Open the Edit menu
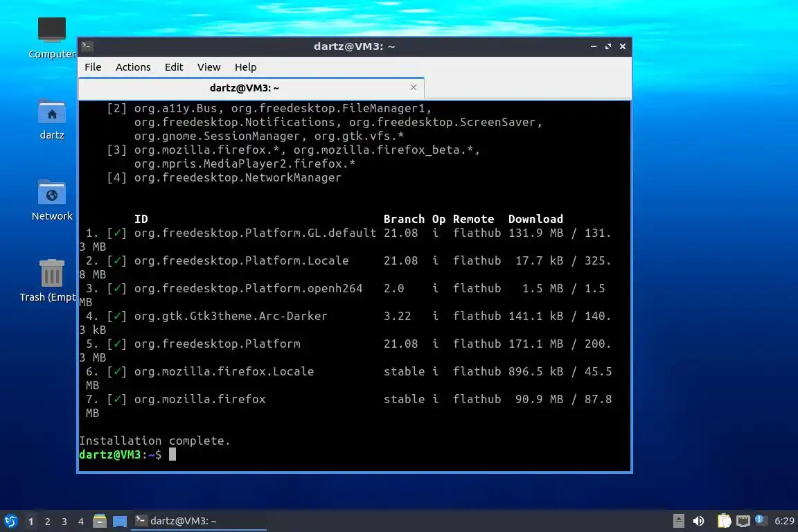The height and width of the screenshot is (532, 798). [174, 67]
